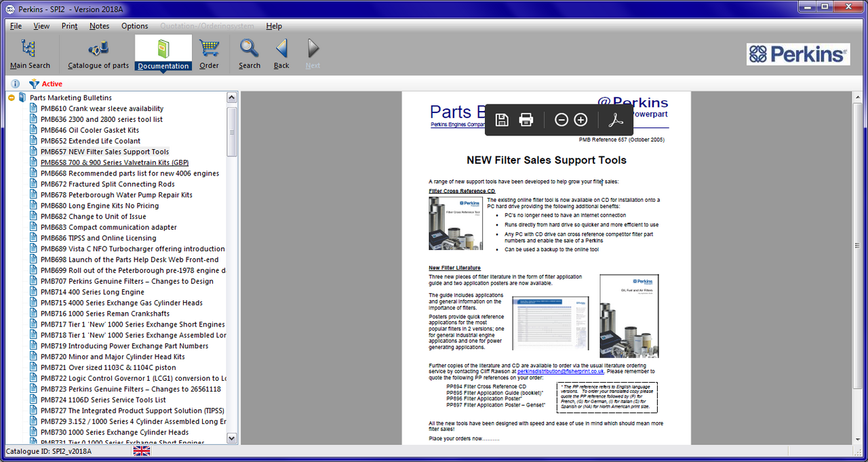Collapse the Parts Marketing Bulletins node

(11, 97)
